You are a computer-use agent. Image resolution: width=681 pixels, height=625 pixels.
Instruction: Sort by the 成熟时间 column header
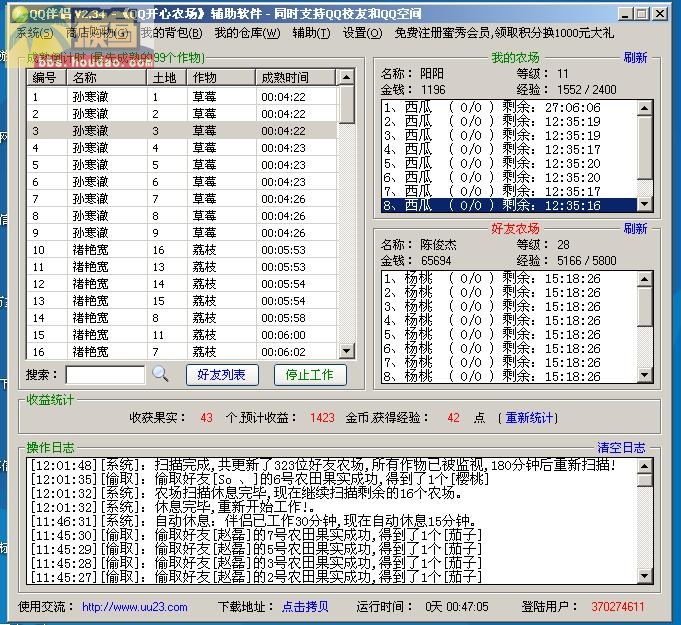pyautogui.click(x=296, y=77)
